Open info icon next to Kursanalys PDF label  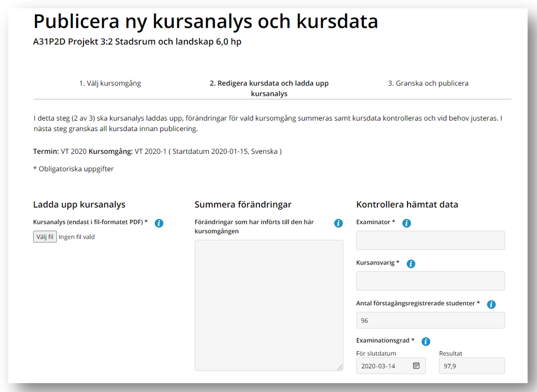159,223
